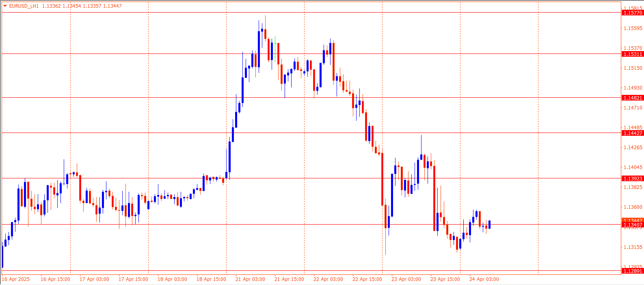This screenshot has height=285, width=644.
Task: Click the 22 Apr 15:00 time label
Action: click(x=367, y=279)
